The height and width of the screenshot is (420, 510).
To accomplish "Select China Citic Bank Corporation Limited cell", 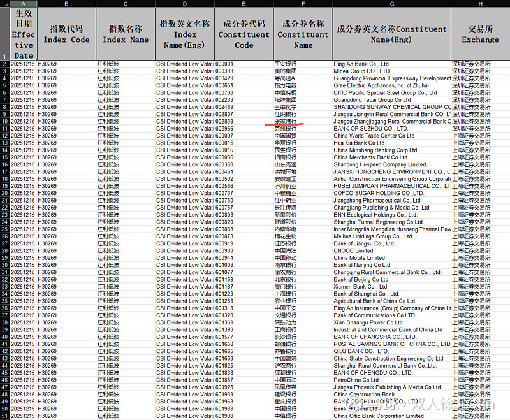I will coord(391,416).
